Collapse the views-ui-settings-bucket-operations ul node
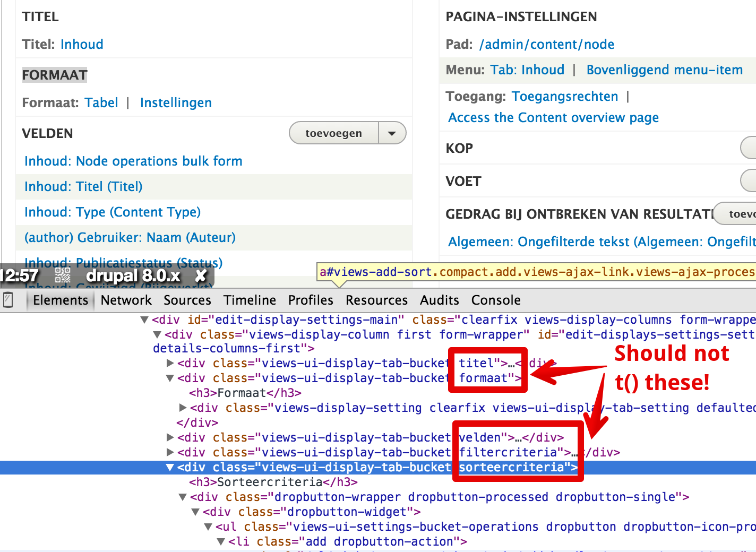756x552 pixels. pyautogui.click(x=208, y=527)
